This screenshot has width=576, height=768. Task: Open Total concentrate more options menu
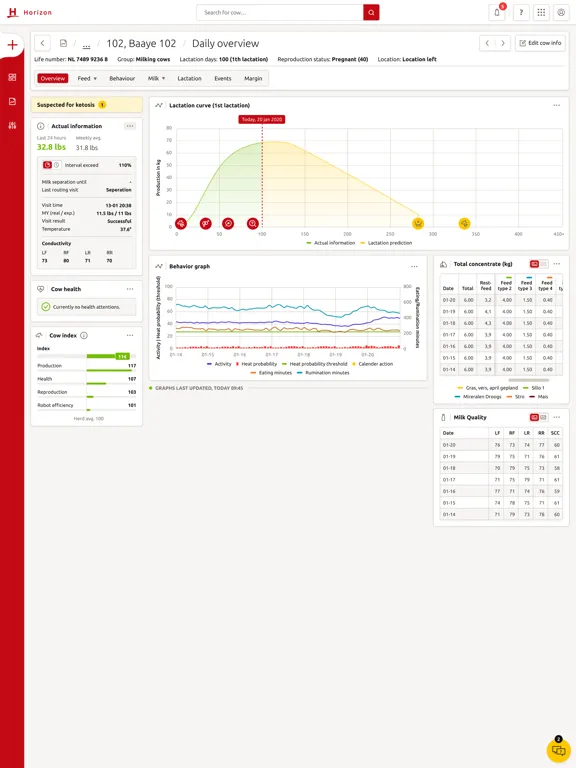pyautogui.click(x=557, y=264)
